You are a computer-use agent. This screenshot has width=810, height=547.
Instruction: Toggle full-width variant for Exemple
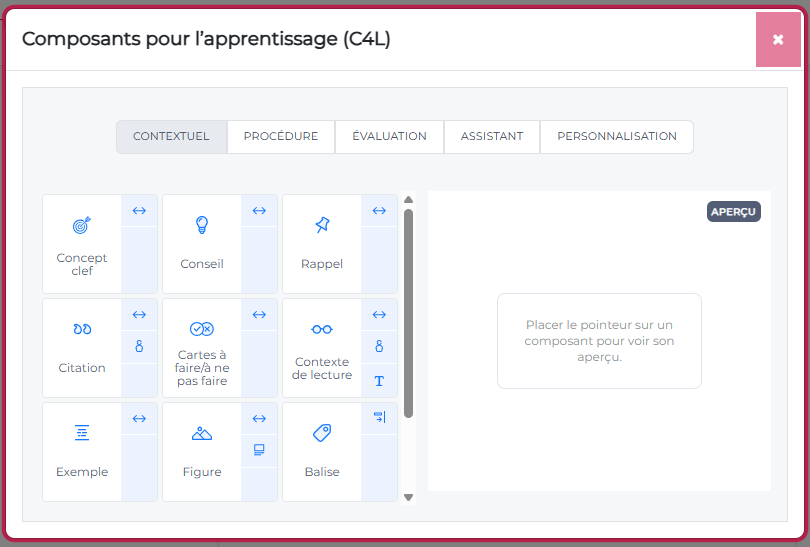click(139, 419)
